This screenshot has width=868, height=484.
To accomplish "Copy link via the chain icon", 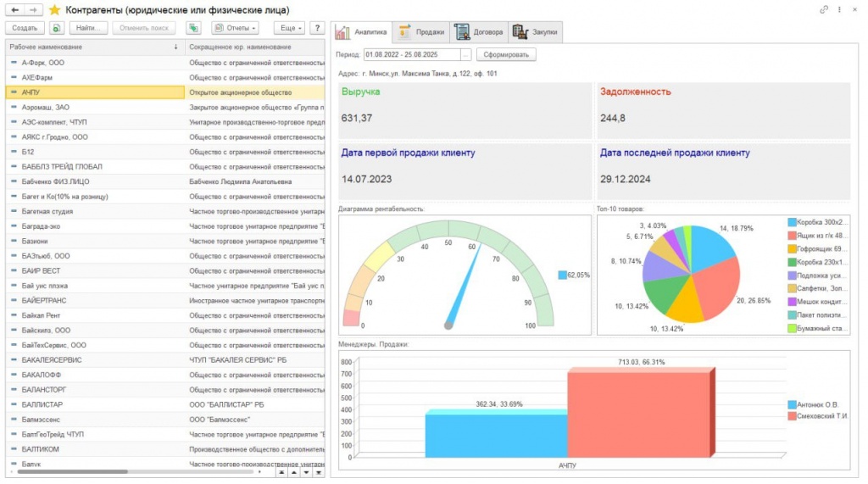I will coord(823,9).
